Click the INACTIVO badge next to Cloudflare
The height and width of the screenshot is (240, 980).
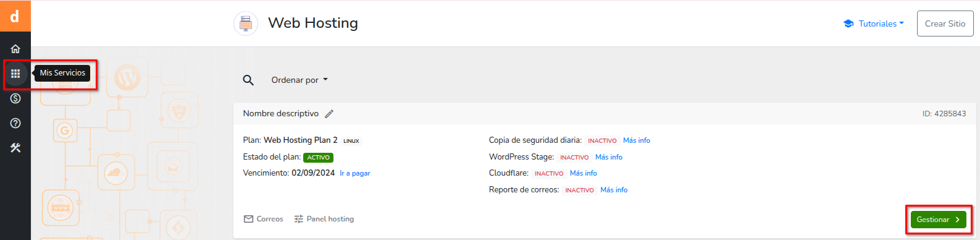pyautogui.click(x=549, y=174)
